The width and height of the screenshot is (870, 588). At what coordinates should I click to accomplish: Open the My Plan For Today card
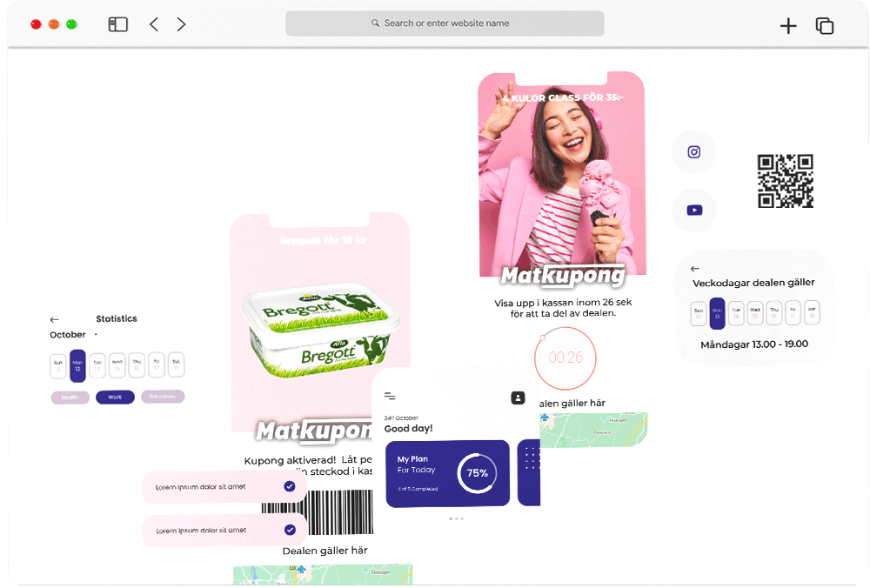tap(447, 473)
